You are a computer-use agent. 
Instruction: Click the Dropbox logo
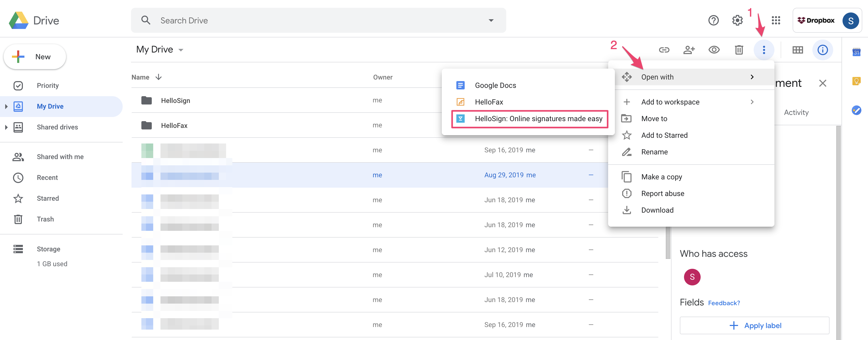816,21
